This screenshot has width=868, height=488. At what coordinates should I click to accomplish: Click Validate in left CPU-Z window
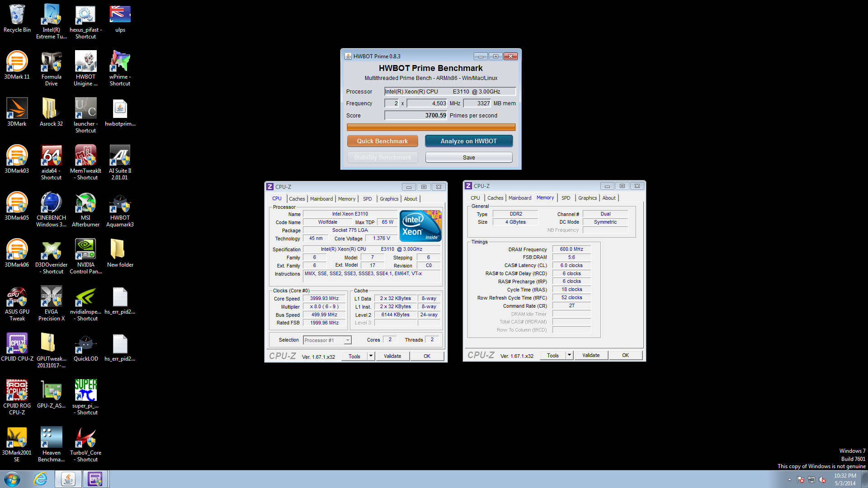(x=392, y=356)
